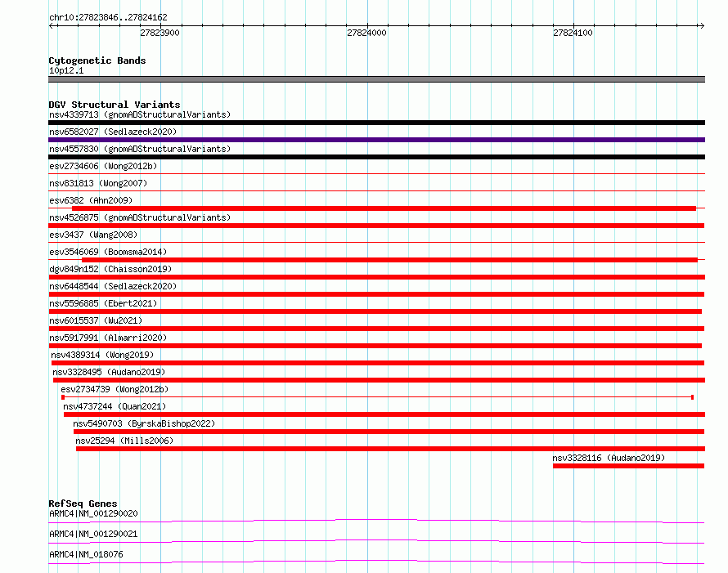Image resolution: width=728 pixels, height=573 pixels.
Task: Click the 27823900 ruler position label
Action: click(160, 33)
